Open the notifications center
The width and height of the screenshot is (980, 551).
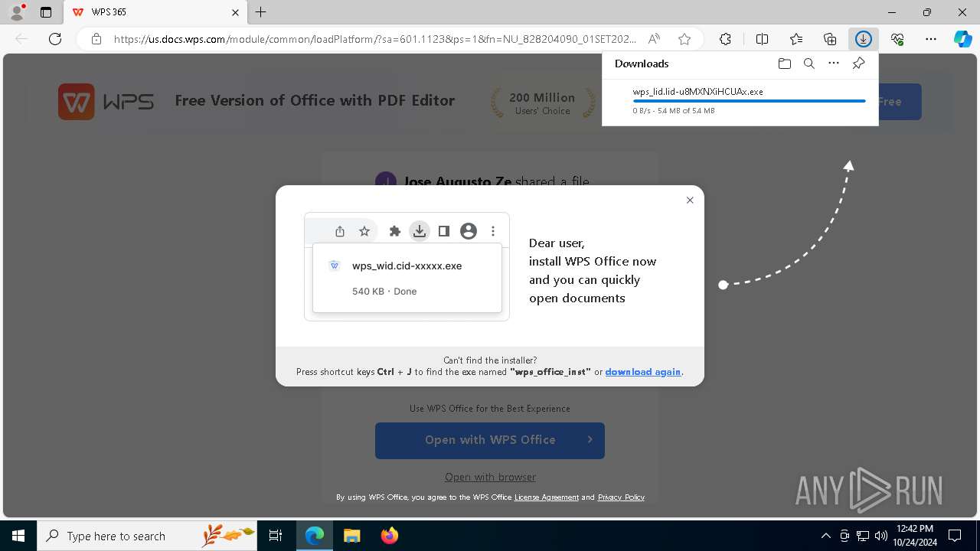[955, 536]
